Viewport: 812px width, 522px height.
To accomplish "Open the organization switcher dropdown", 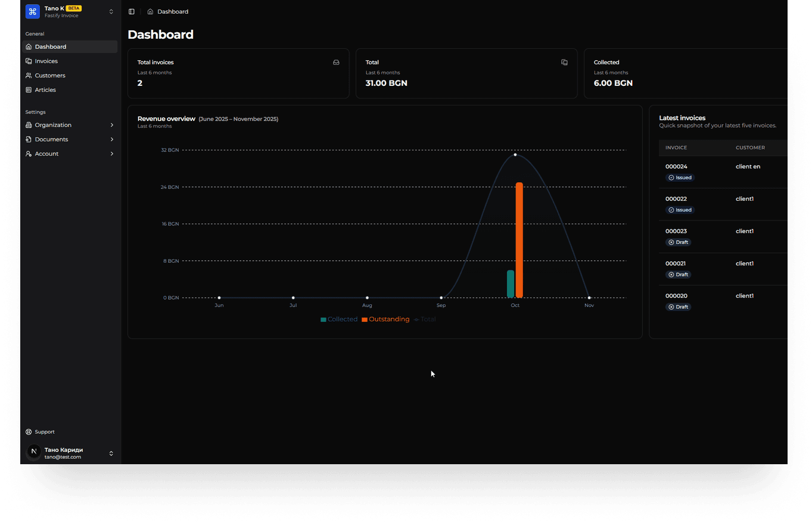I will (111, 11).
